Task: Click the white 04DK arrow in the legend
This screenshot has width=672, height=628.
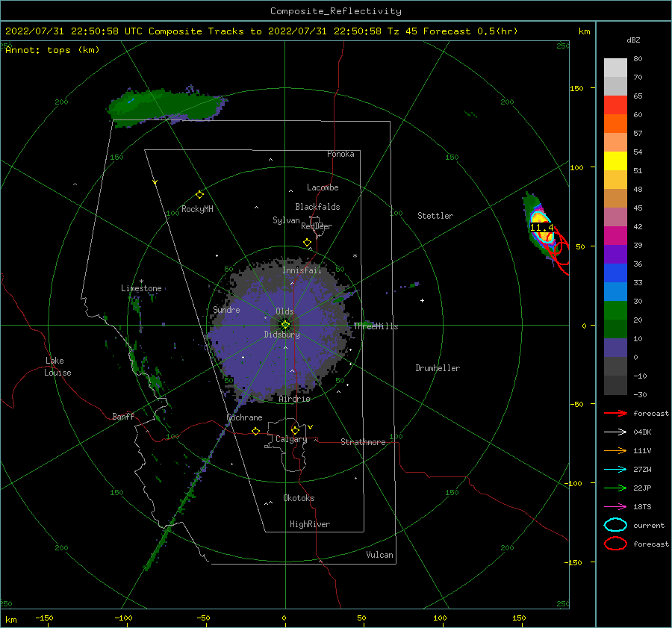Action: pos(615,432)
